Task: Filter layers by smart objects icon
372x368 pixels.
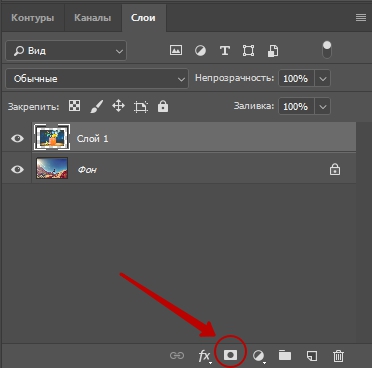Action: pos(273,51)
